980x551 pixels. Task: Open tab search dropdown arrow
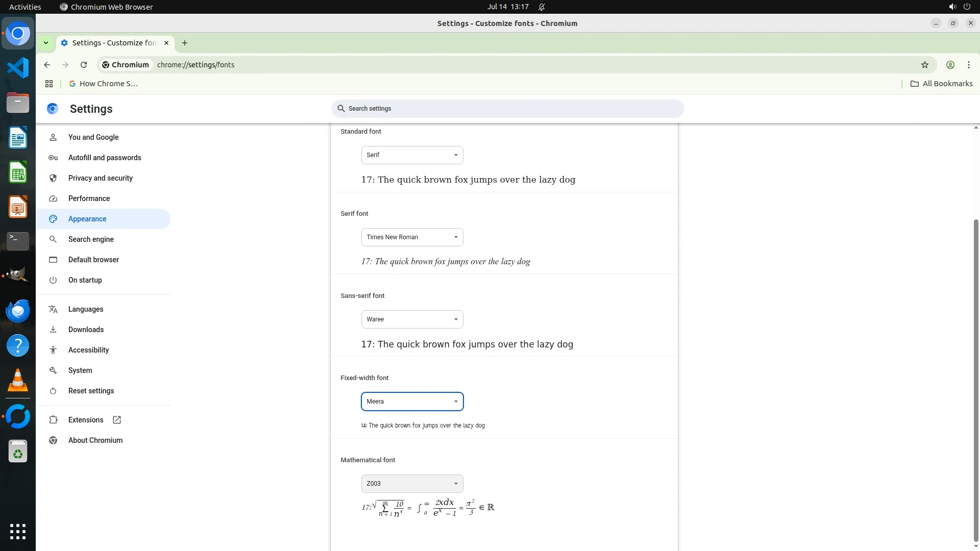(46, 43)
